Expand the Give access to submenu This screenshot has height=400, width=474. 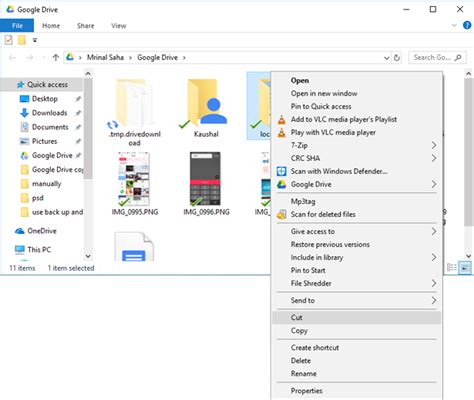[x=356, y=231]
